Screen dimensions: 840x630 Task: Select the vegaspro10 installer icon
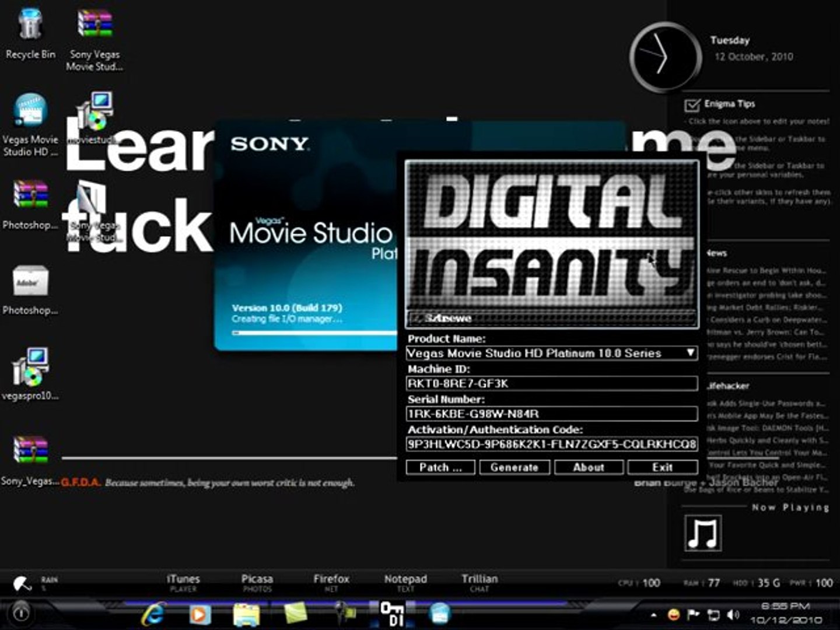point(30,366)
